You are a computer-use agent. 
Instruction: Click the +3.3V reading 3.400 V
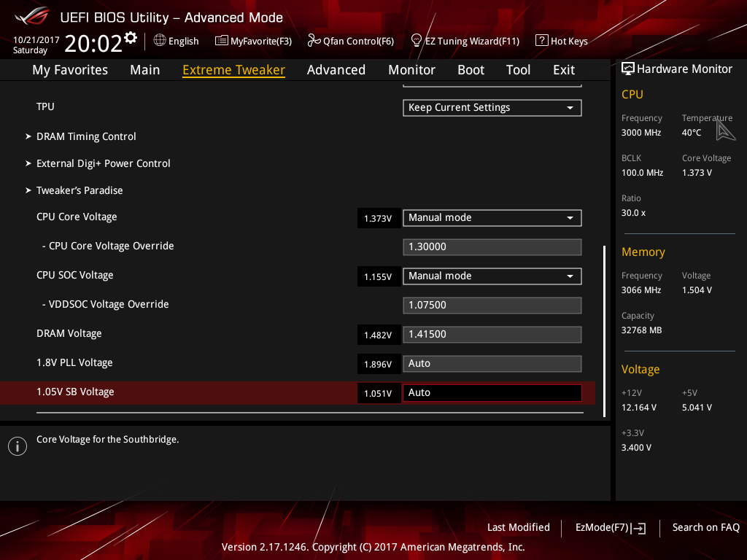[x=636, y=448]
